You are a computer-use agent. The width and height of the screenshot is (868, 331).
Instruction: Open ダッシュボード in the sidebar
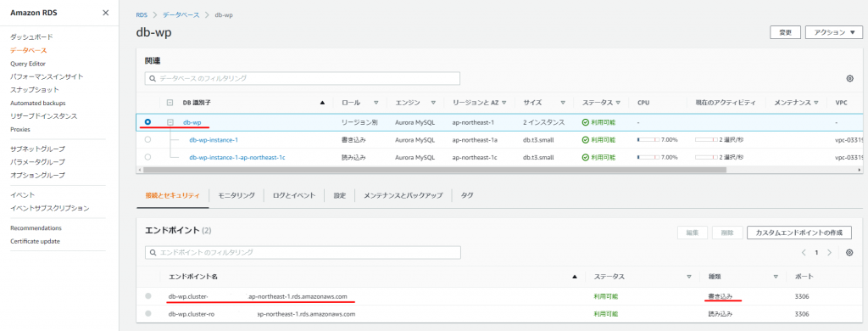(x=31, y=37)
